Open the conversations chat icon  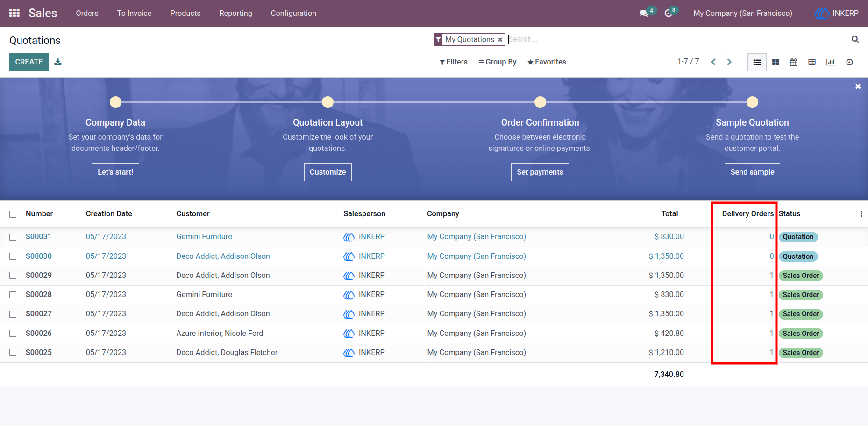click(x=644, y=13)
